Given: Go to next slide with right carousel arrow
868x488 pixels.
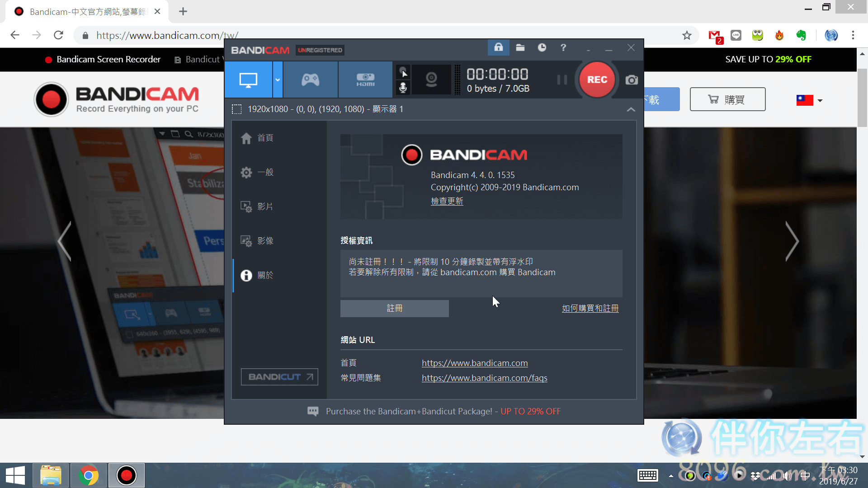Looking at the screenshot, I should point(792,241).
